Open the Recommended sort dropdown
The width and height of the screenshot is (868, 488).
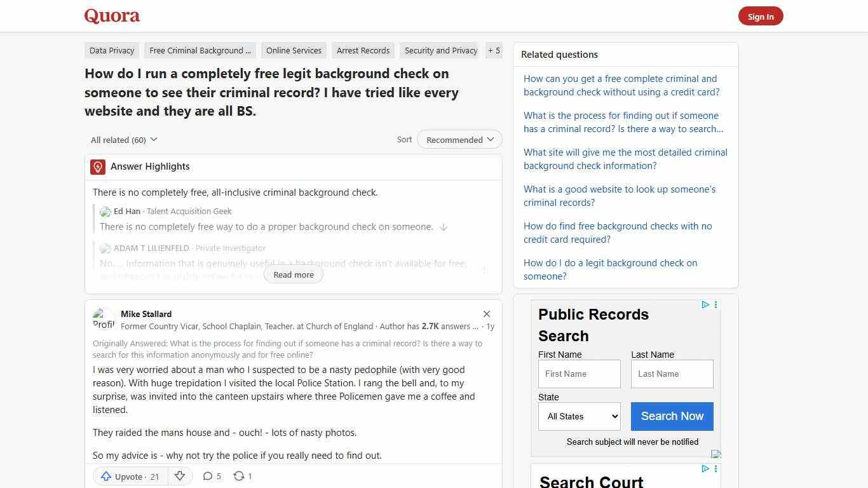pos(459,139)
